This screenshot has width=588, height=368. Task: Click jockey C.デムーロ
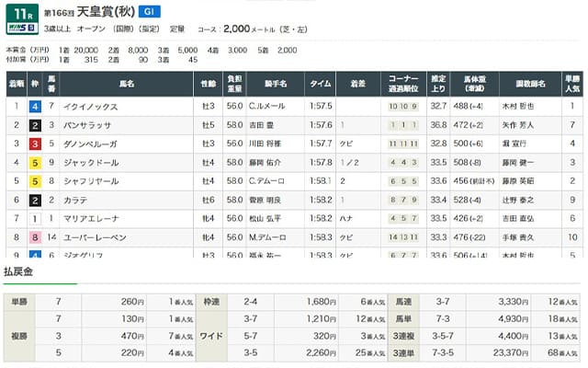(266, 181)
